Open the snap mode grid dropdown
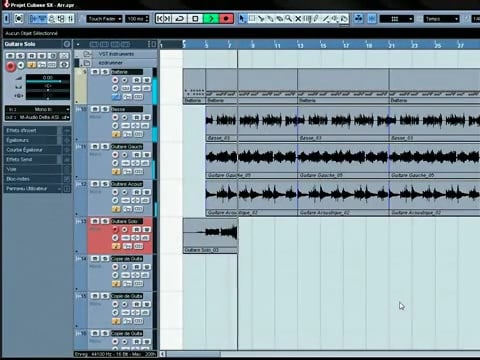 pos(397,19)
